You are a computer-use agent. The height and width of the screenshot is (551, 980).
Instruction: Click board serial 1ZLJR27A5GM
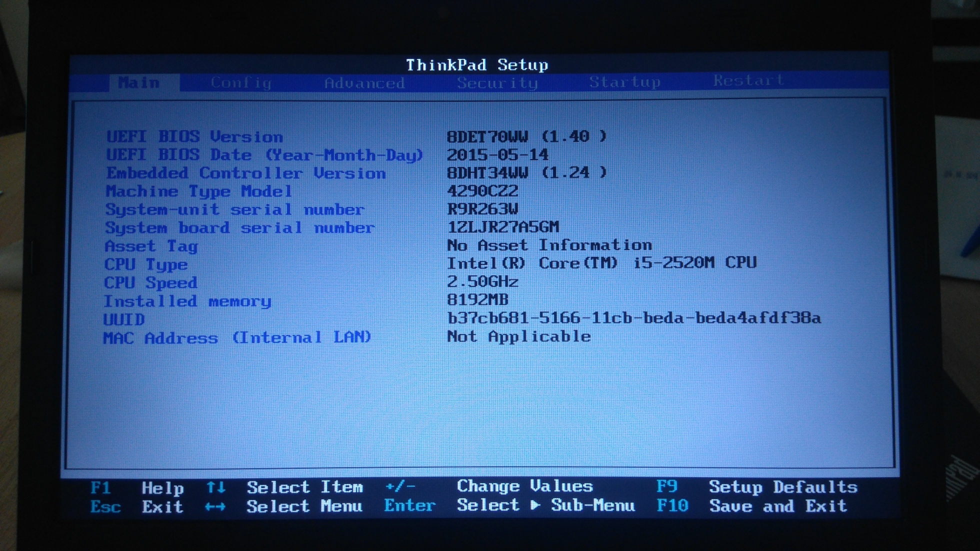click(503, 226)
